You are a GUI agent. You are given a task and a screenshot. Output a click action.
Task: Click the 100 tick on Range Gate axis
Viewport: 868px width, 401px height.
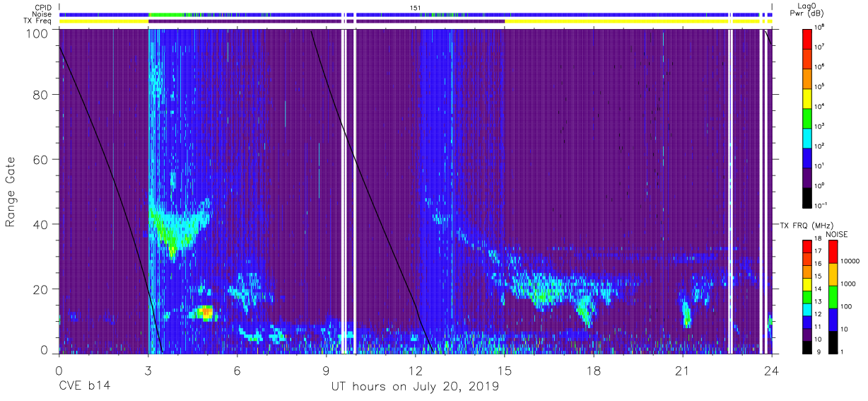click(37, 33)
